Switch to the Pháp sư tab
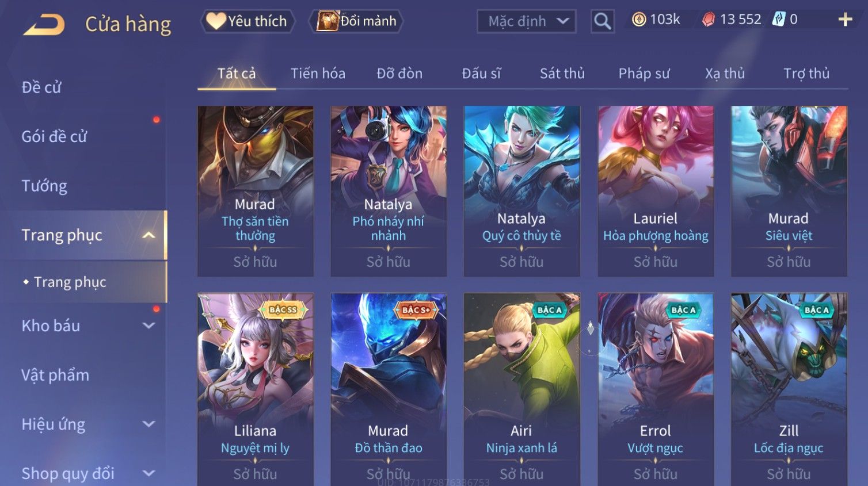This screenshot has height=486, width=868. pyautogui.click(x=644, y=74)
